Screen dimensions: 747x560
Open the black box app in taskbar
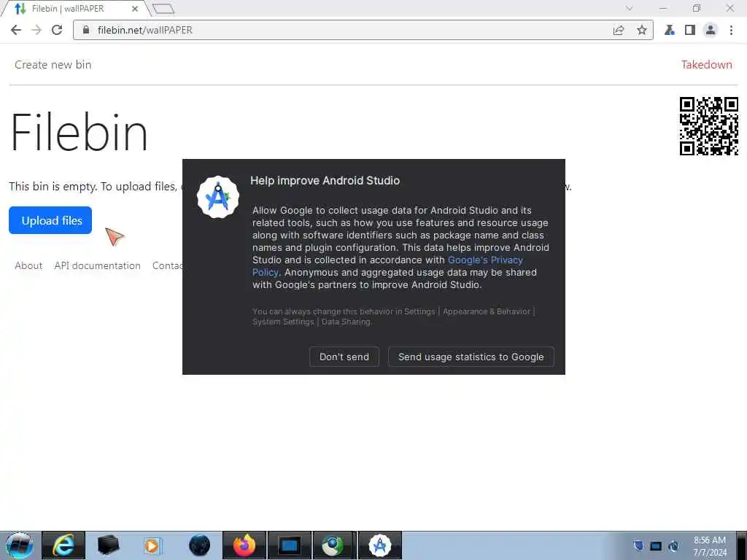click(x=108, y=545)
